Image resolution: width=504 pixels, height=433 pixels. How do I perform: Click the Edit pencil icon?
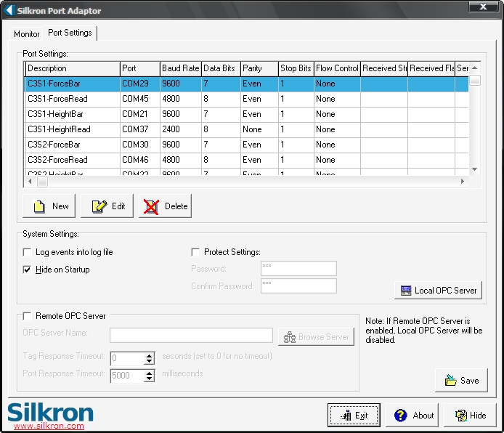pyautogui.click(x=99, y=206)
